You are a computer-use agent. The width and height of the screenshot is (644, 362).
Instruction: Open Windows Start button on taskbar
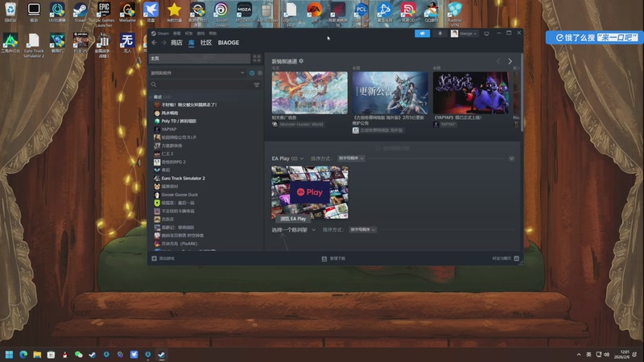pos(9,355)
